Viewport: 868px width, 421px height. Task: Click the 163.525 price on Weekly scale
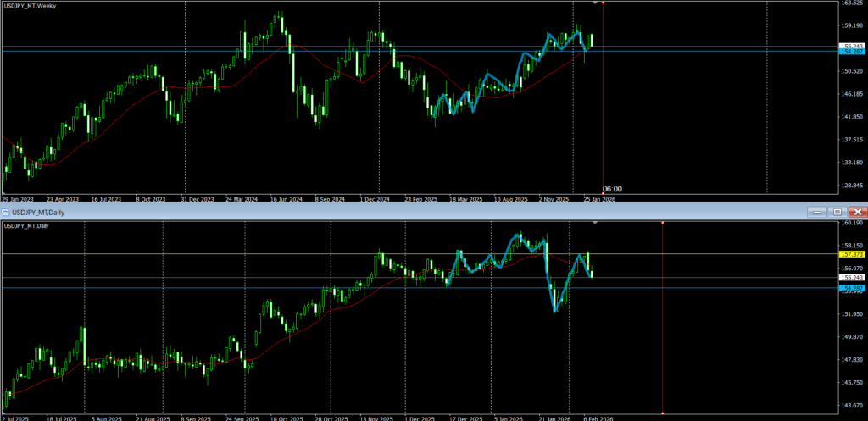tap(852, 3)
